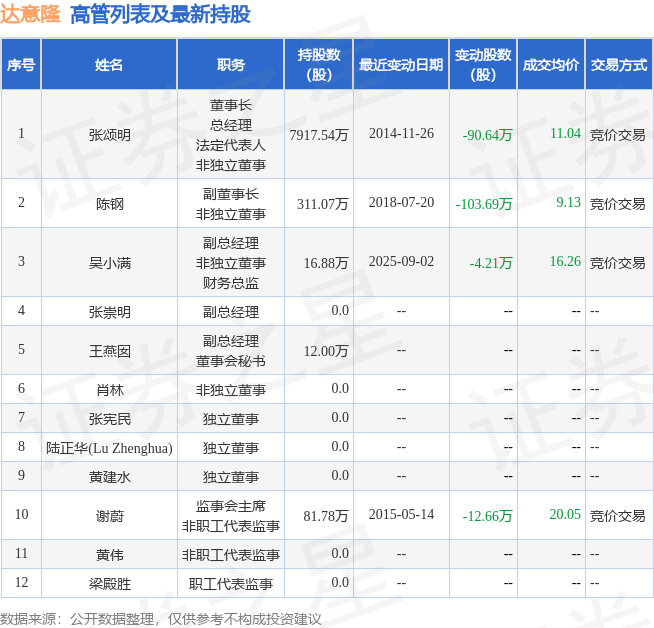Click the 最近变动日期 column header
The image size is (654, 628).
tap(401, 65)
